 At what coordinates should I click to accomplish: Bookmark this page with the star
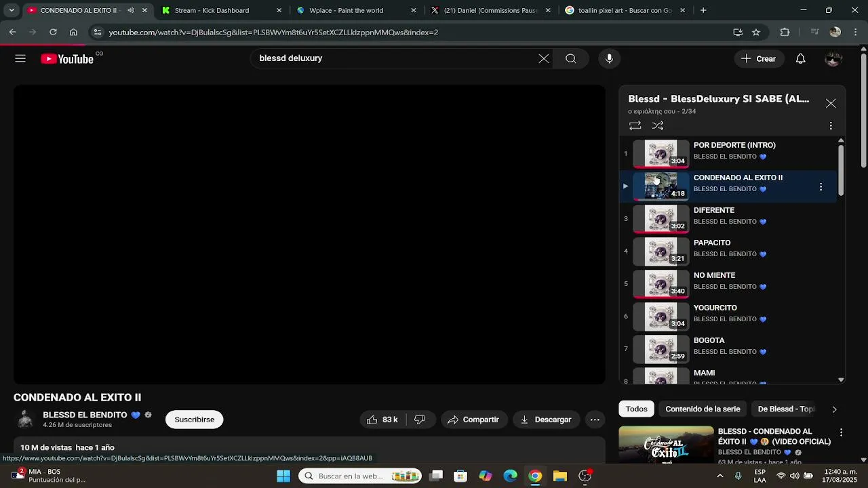point(756,32)
